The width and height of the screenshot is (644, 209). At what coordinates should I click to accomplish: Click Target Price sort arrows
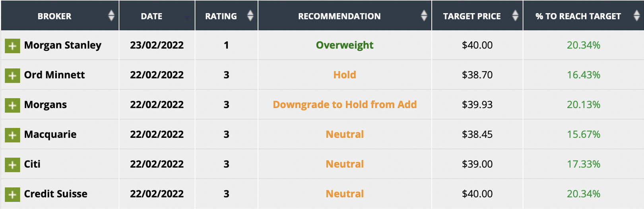click(x=515, y=15)
